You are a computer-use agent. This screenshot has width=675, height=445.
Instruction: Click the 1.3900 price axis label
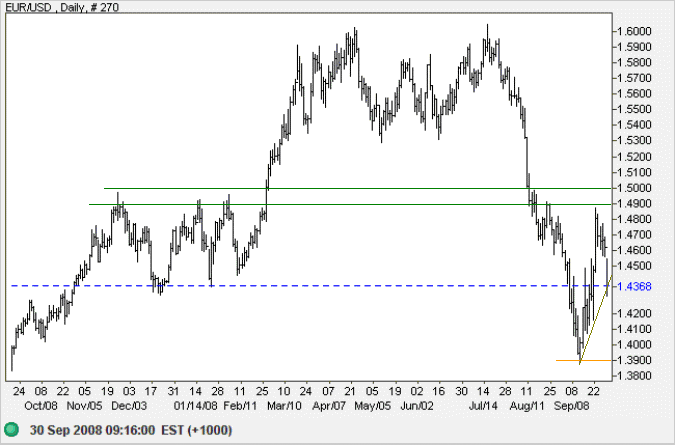click(635, 360)
